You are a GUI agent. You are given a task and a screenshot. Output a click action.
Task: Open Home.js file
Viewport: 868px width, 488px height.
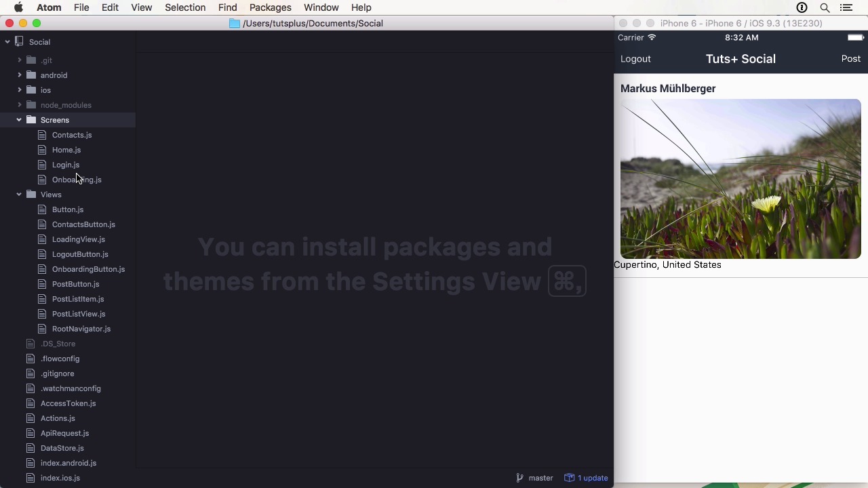pyautogui.click(x=66, y=150)
